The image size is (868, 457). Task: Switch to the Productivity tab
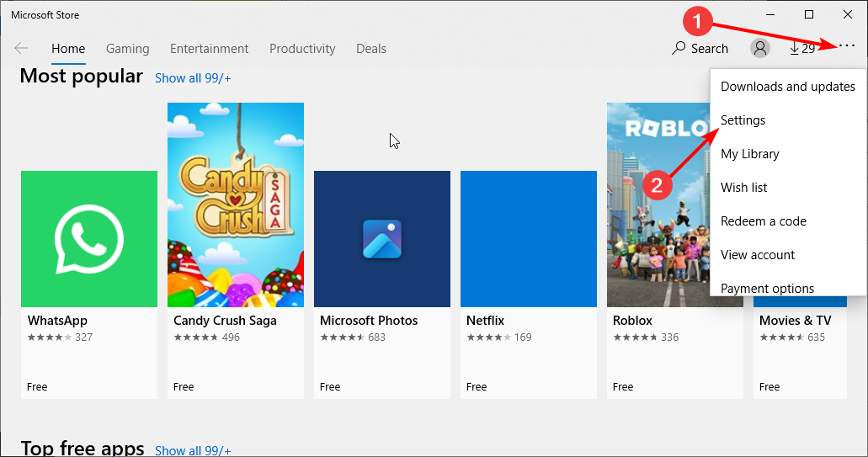pos(302,49)
